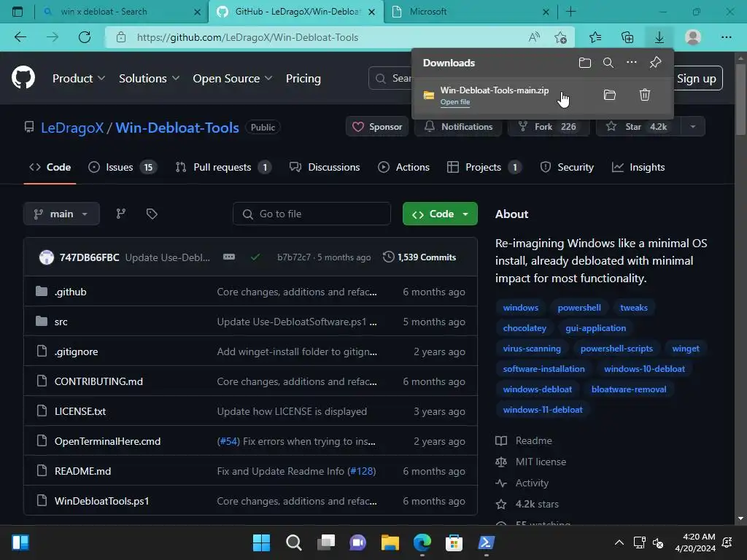The height and width of the screenshot is (560, 747).
Task: Click the browser Downloads toolbar icon
Action: click(x=659, y=37)
